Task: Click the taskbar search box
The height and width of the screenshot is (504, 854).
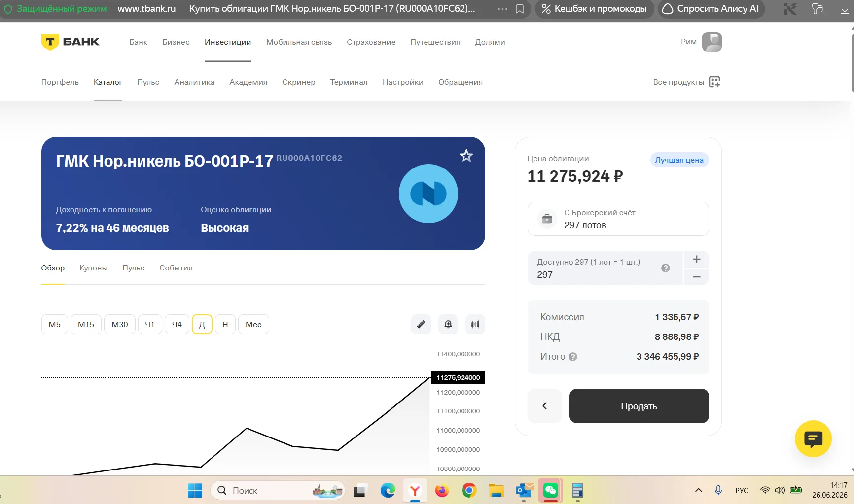Action: point(278,490)
